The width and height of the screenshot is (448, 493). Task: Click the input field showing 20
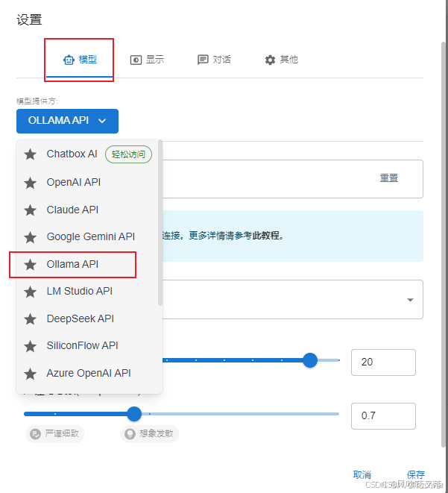(383, 362)
